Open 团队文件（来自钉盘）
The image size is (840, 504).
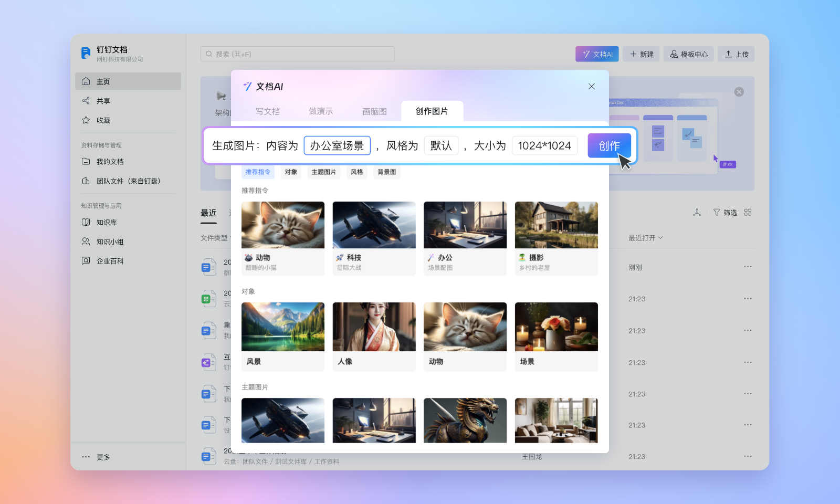(x=128, y=181)
